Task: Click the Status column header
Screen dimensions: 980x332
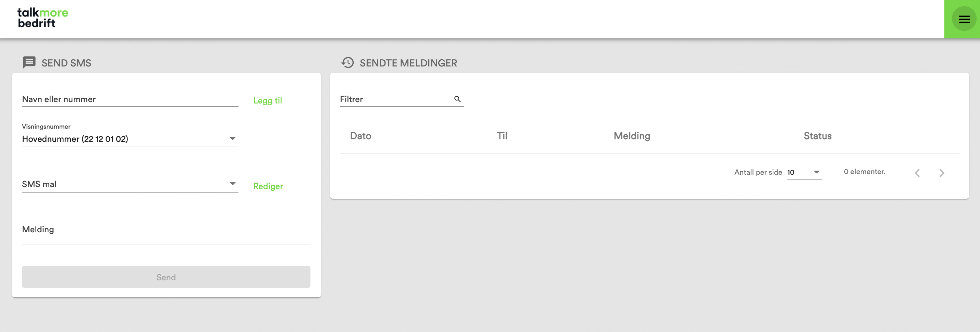Action: pos(817,136)
